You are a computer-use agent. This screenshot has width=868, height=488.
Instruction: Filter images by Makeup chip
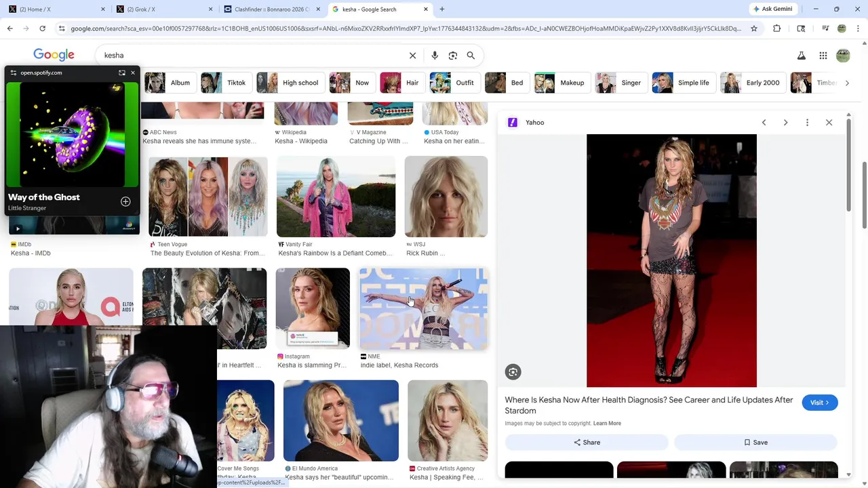(x=562, y=83)
